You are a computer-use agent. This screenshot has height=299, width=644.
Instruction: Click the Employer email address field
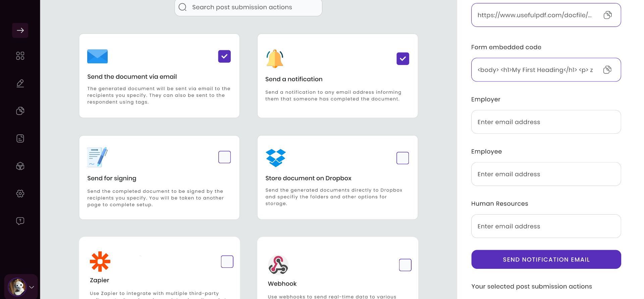coord(546,122)
